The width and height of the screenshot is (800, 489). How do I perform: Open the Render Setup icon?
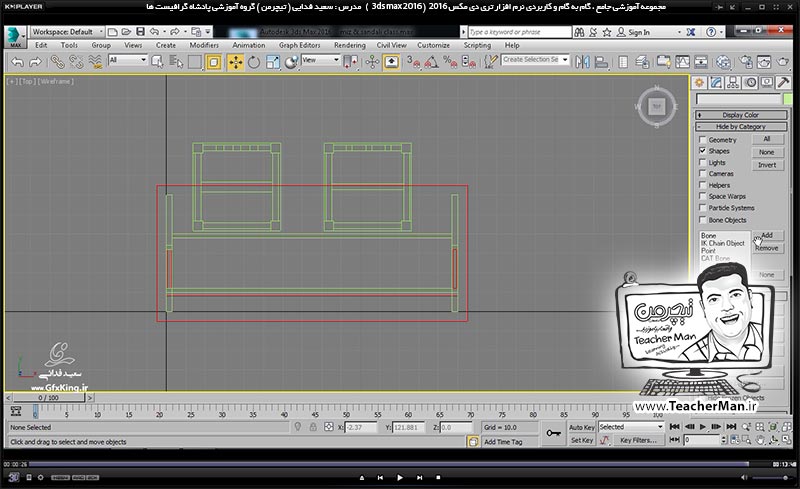pos(745,62)
